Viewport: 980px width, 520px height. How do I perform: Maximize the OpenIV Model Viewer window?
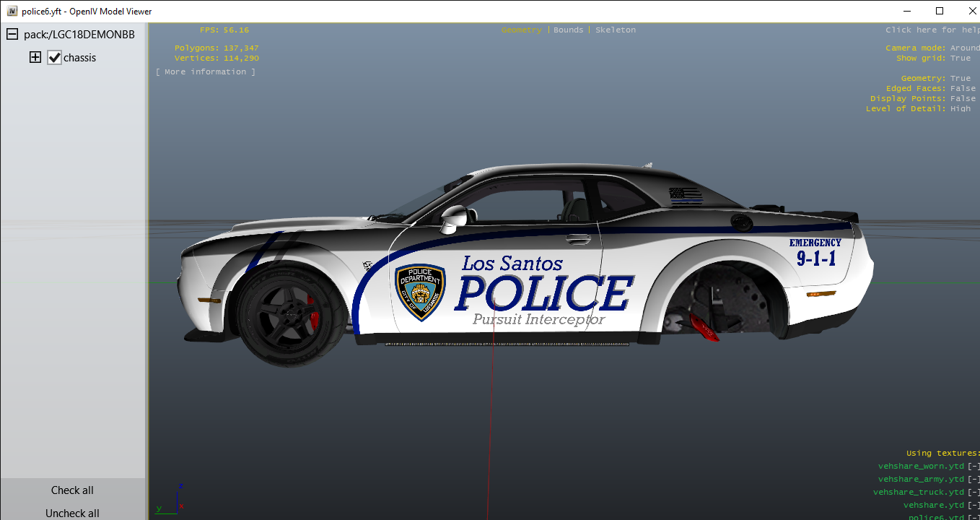tap(940, 11)
